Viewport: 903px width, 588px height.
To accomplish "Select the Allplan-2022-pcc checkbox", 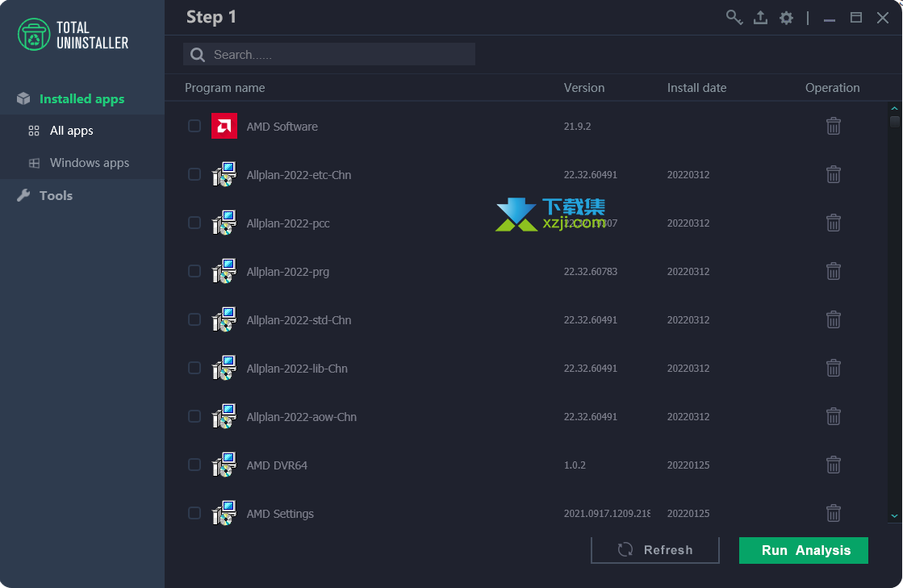I will click(194, 223).
